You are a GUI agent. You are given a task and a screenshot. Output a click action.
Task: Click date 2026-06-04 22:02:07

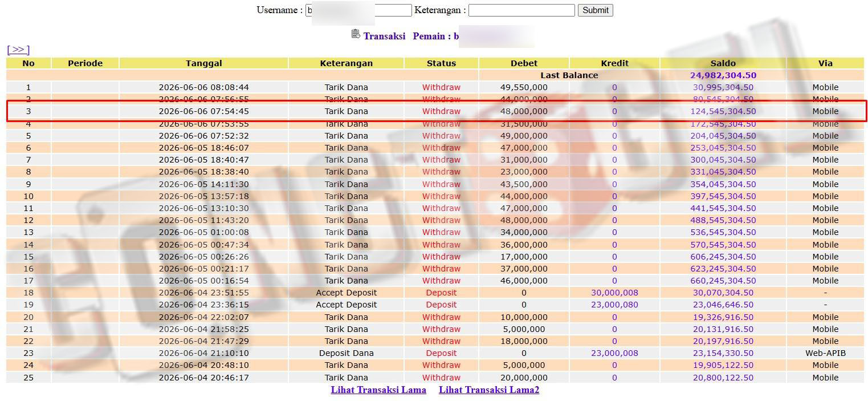[x=204, y=317]
